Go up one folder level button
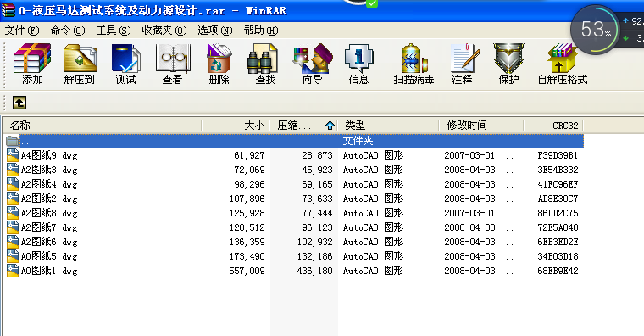Screen dimensions: 644x336 [19, 103]
